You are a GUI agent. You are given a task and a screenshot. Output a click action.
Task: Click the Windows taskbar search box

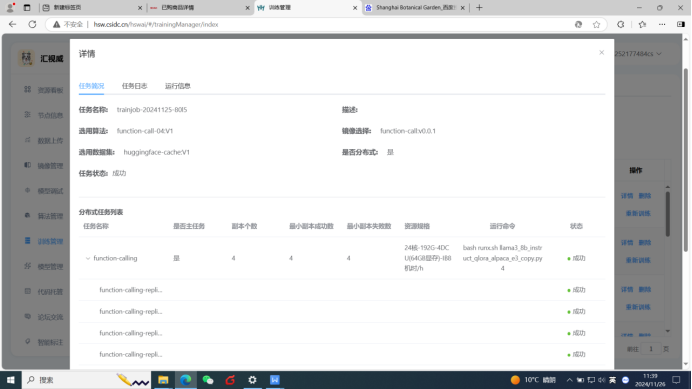(86, 380)
